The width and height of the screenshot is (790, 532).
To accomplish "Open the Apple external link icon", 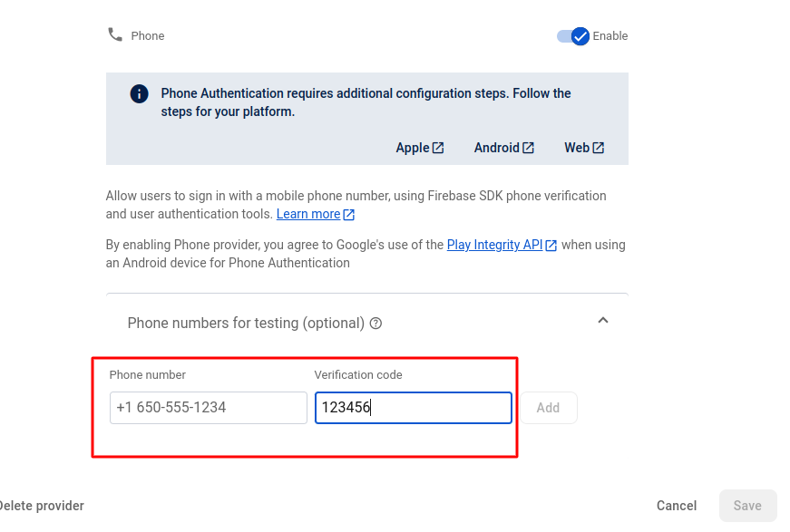I will 436,147.
